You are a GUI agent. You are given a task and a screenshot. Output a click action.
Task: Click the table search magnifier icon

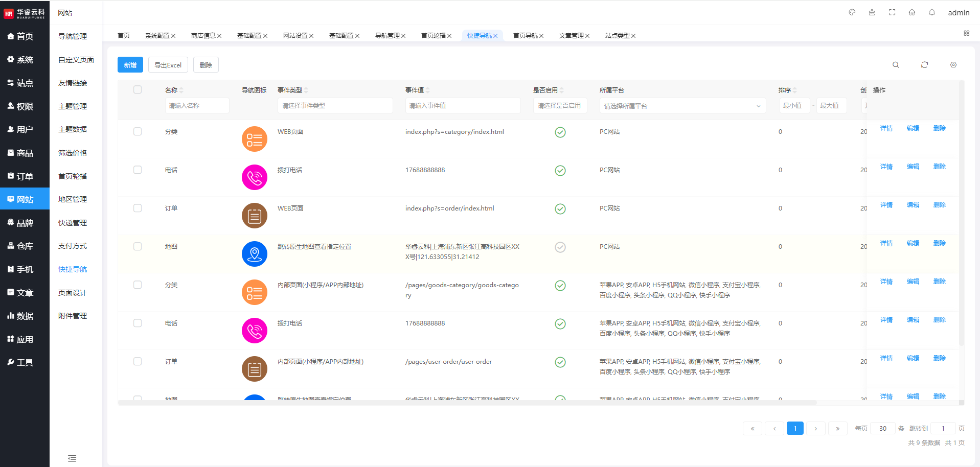tap(896, 65)
